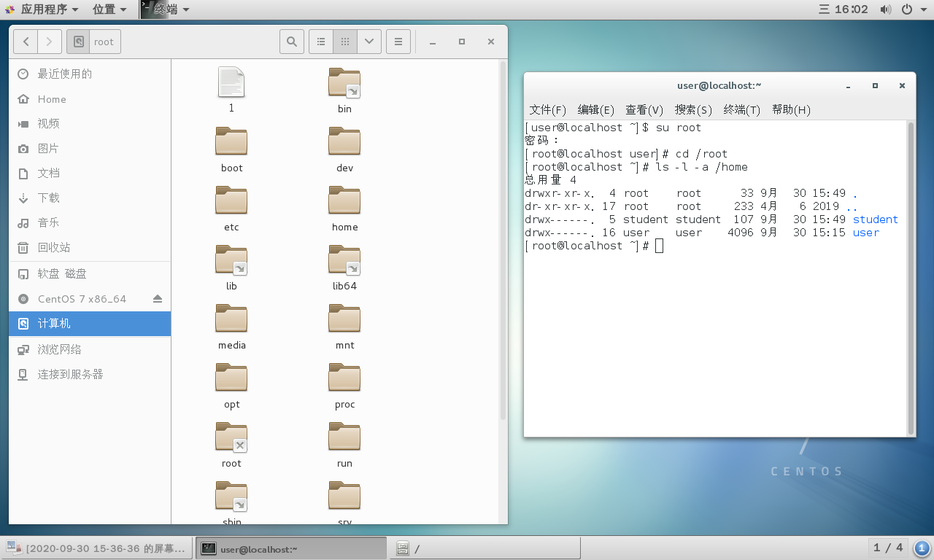Screen dimensions: 934x560
Task: Open the 文件(F) menu in the terminal
Action: (547, 109)
